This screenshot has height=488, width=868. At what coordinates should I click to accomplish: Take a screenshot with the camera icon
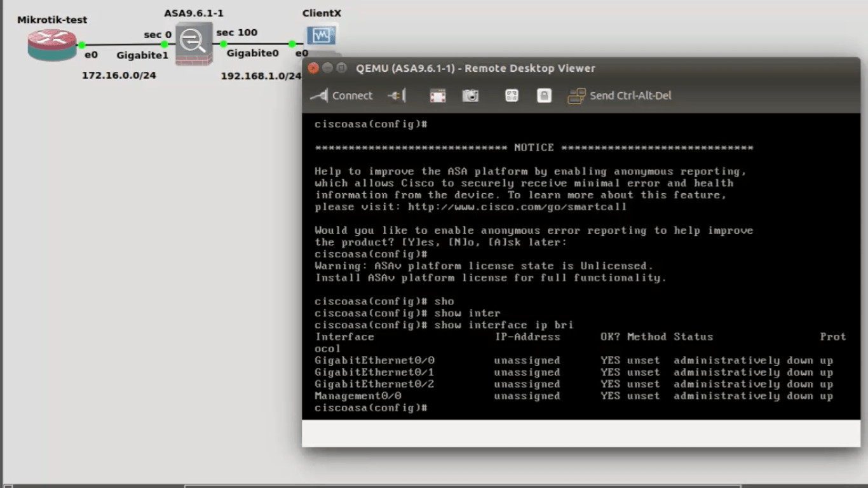point(470,95)
